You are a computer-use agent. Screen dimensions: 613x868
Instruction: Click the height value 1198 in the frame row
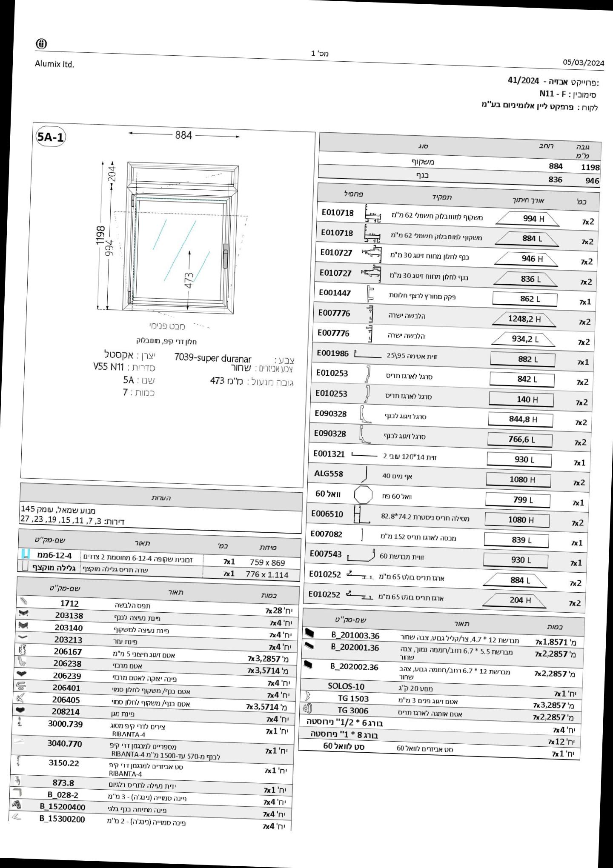[590, 168]
